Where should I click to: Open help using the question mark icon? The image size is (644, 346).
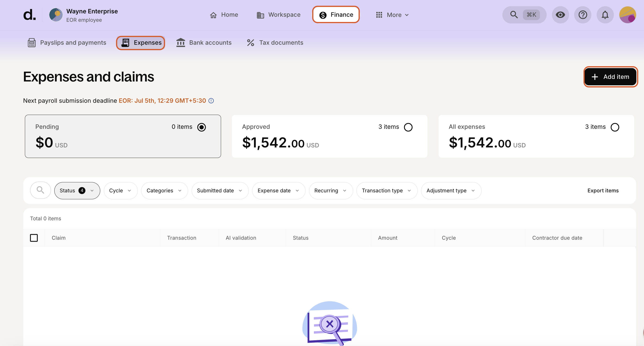click(x=583, y=15)
